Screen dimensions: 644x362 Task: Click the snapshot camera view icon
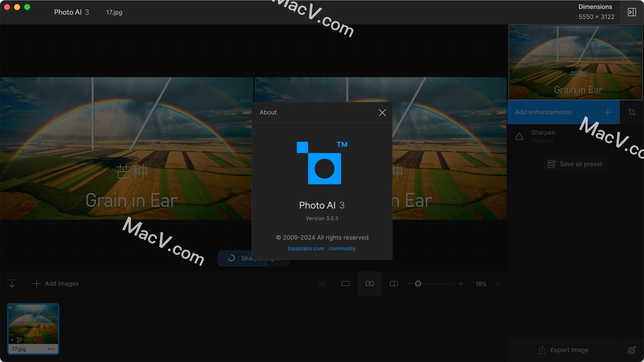[x=321, y=284]
